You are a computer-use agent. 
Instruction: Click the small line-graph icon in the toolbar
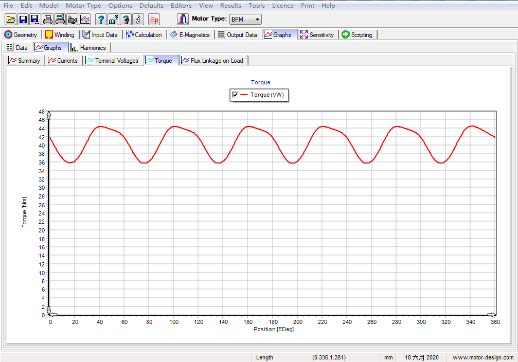(85, 19)
